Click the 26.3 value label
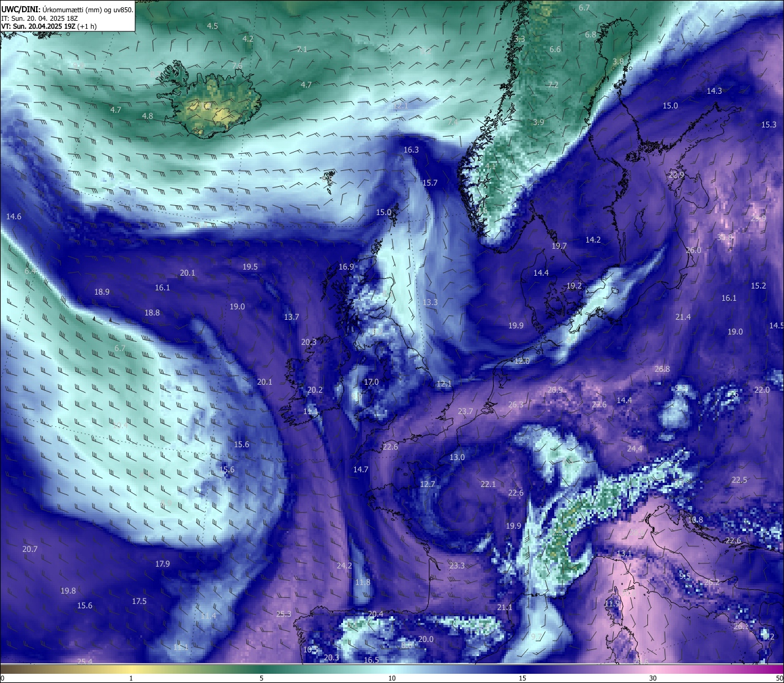Viewport: 784px width, 683px height. [x=516, y=404]
